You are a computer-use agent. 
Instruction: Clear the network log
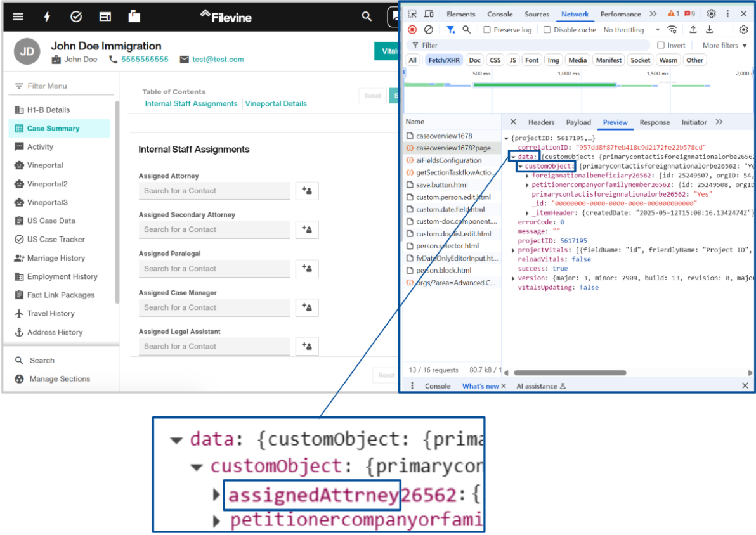428,29
